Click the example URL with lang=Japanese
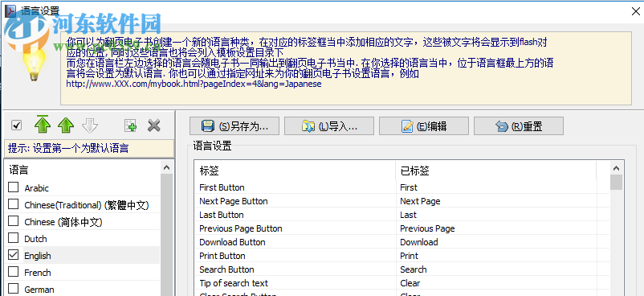Image resolution: width=644 pixels, height=296 pixels. [x=194, y=84]
